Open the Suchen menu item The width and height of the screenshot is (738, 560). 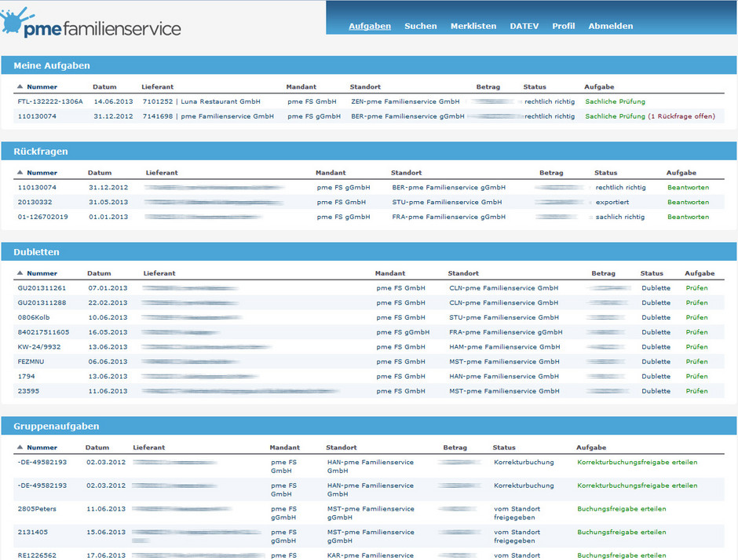click(420, 26)
